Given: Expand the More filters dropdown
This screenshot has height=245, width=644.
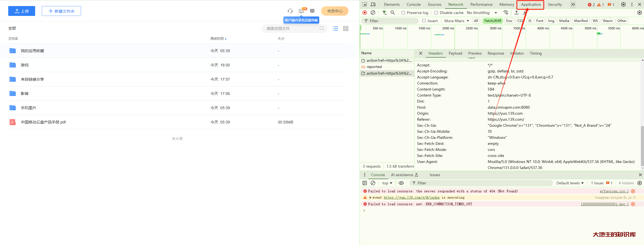Looking at the screenshot, I should coord(456,21).
